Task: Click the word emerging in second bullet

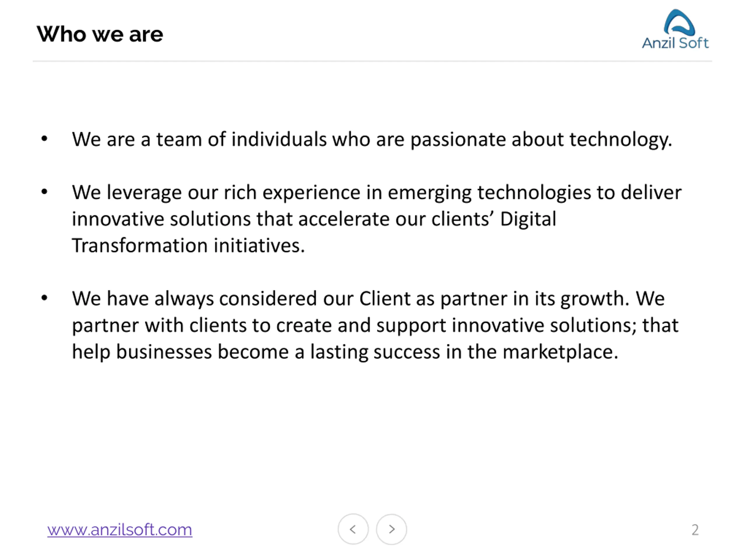Action: tap(430, 193)
